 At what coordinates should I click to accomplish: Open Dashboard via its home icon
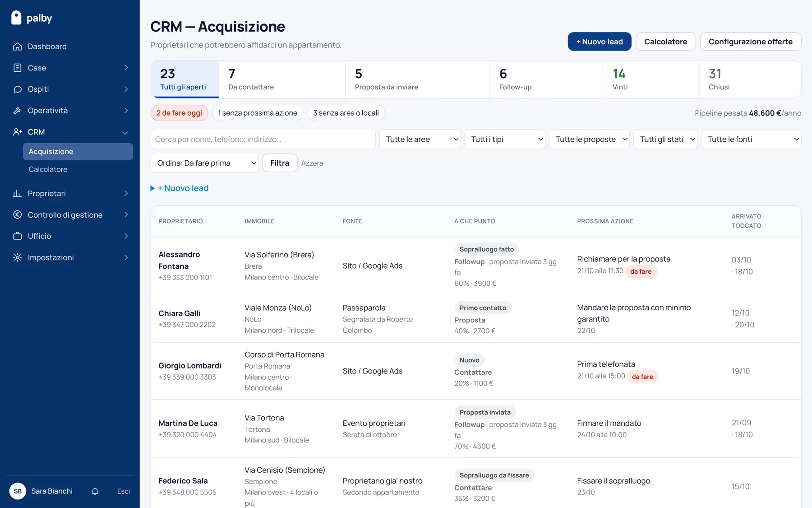[18, 47]
